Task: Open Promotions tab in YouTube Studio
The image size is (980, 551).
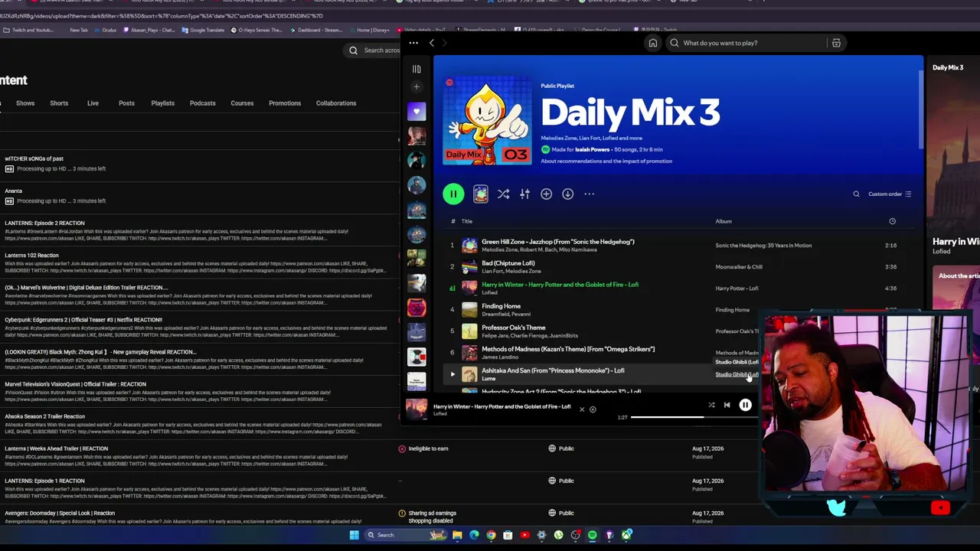Action: [285, 103]
